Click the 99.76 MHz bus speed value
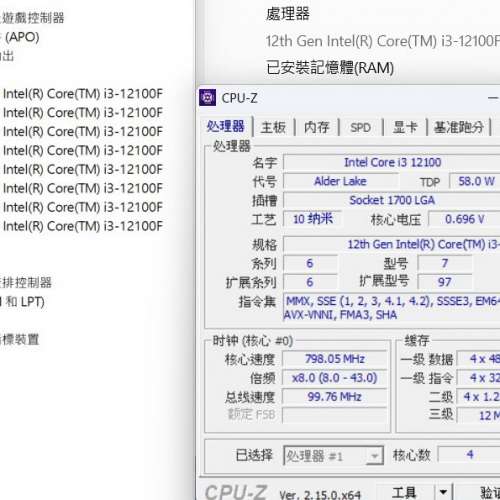 335,397
